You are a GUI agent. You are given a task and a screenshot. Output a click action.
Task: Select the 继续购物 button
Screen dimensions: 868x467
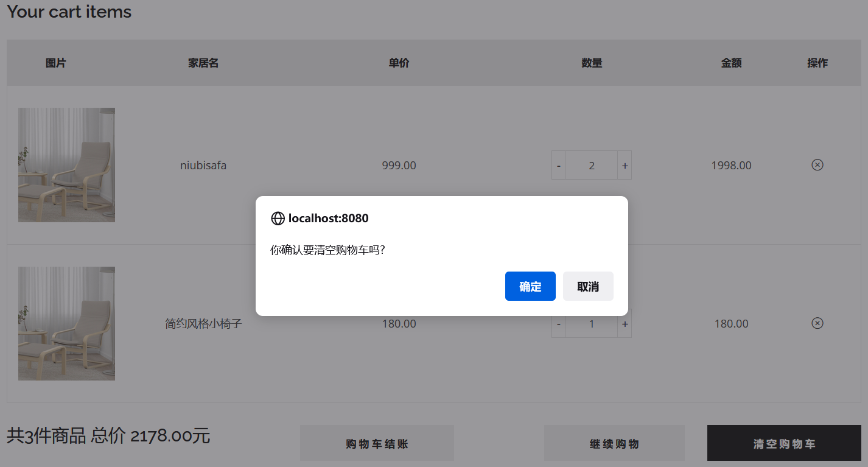(614, 443)
